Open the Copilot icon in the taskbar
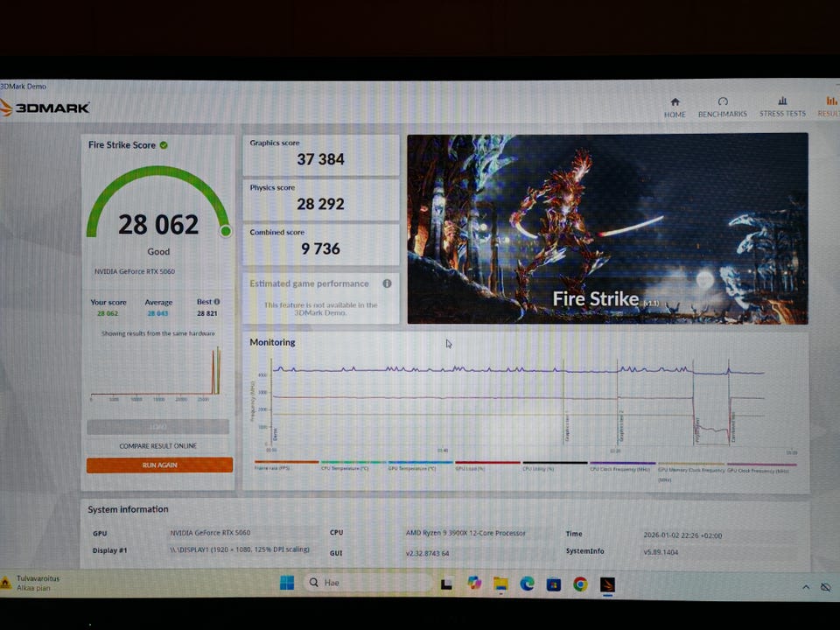This screenshot has width=840, height=630. click(x=474, y=584)
